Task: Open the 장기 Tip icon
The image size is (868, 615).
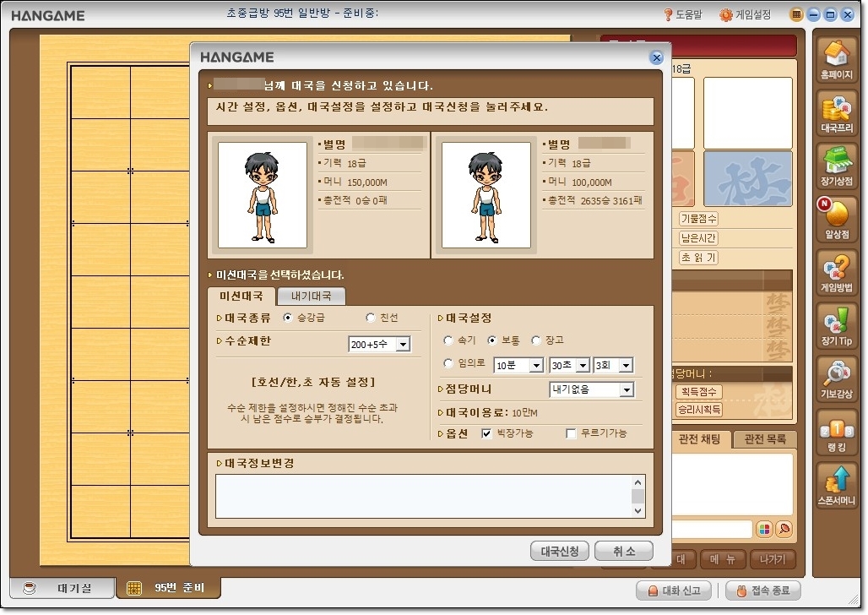Action: click(x=837, y=326)
